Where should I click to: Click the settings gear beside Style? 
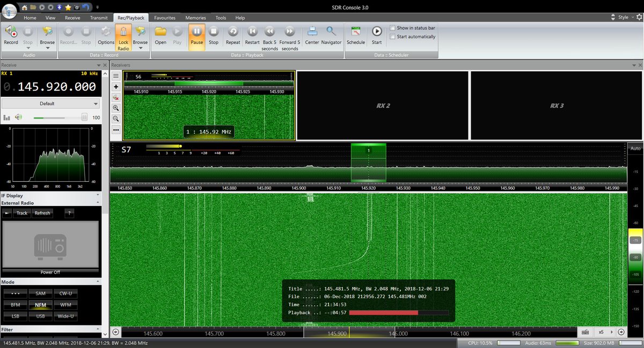coord(639,17)
